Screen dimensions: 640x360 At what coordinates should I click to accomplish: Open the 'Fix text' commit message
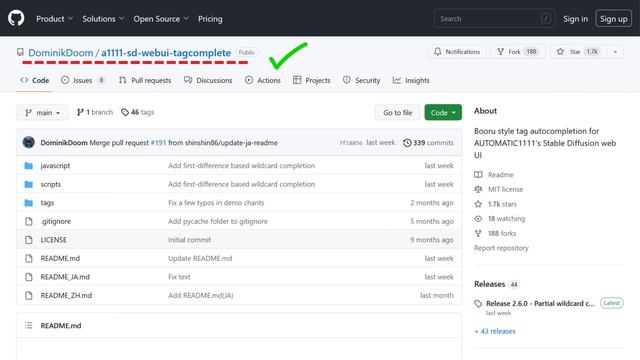click(x=179, y=277)
